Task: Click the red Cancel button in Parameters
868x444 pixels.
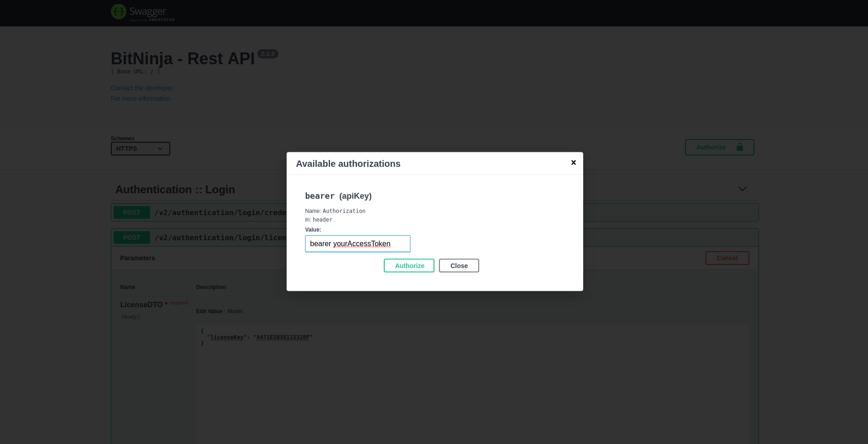Action: 727,258
